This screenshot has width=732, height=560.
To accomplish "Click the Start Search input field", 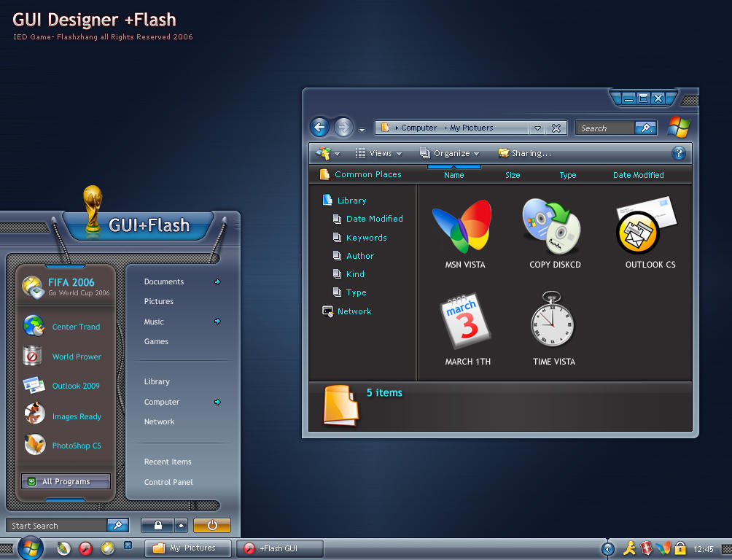I will click(56, 526).
